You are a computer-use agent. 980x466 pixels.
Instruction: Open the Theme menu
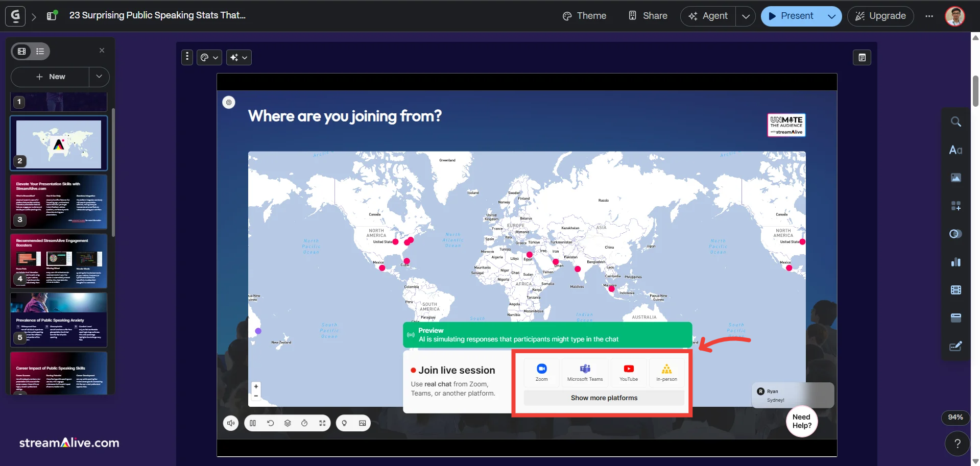pos(584,16)
